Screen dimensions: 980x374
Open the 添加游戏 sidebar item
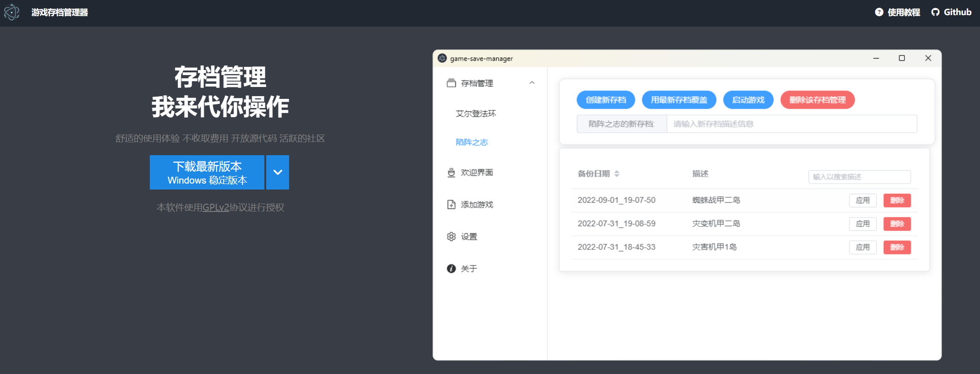coord(476,205)
